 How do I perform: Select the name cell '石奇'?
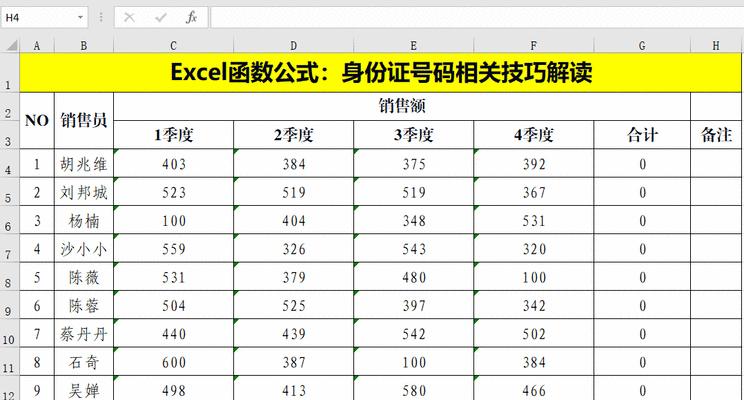pos(84,362)
